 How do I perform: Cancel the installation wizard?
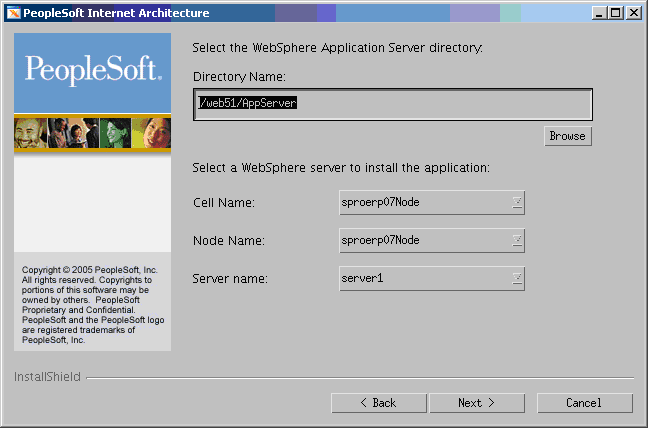coord(584,403)
